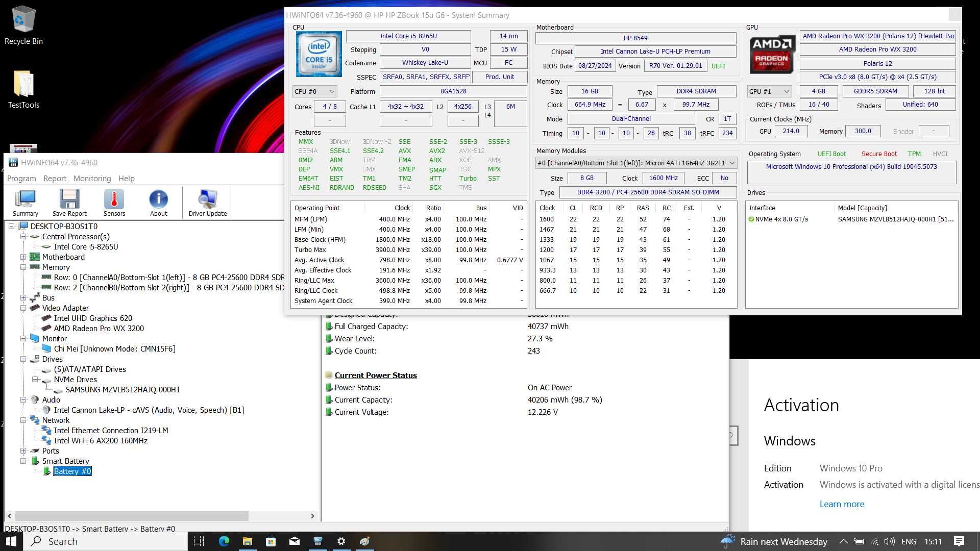Select Chi Mei monitor tree item
The height and width of the screenshot is (551, 980).
[114, 348]
